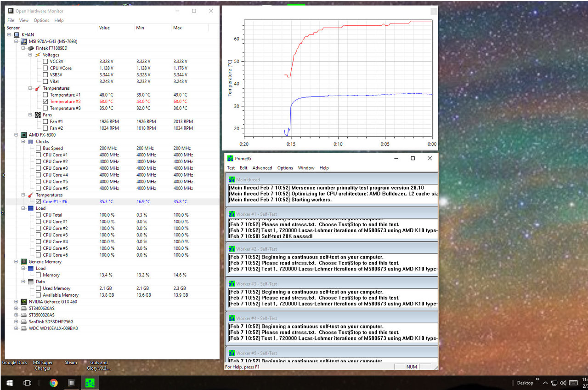Click the Desktop toolbar label in taskbar
This screenshot has height=390, width=588.
coord(525,383)
